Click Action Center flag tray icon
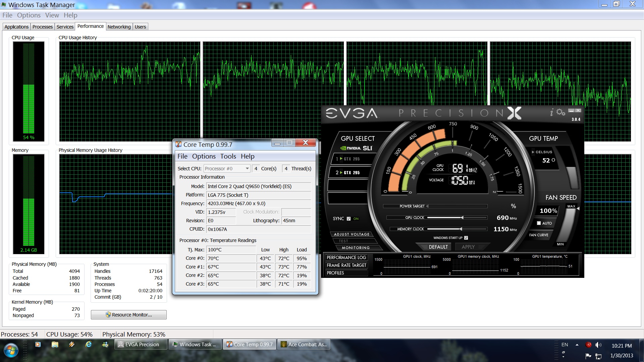 (x=588, y=356)
